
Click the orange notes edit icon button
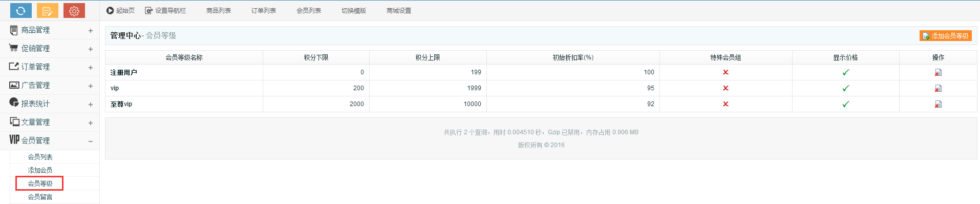48,10
